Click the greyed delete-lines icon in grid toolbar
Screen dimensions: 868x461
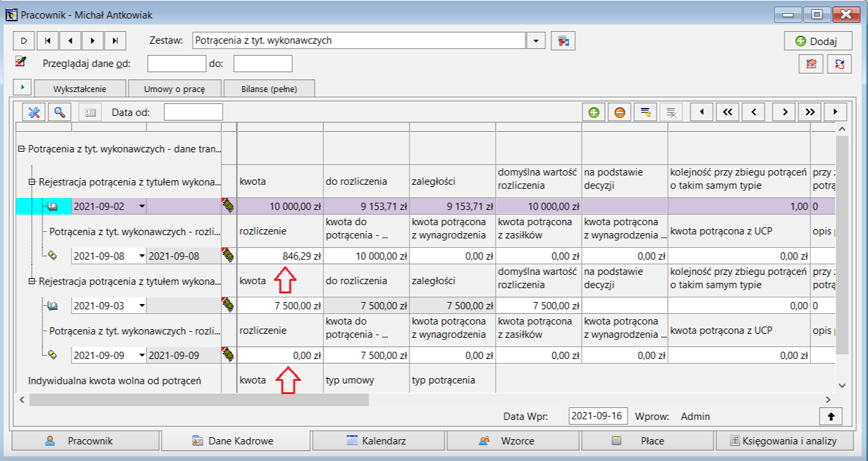[x=671, y=112]
